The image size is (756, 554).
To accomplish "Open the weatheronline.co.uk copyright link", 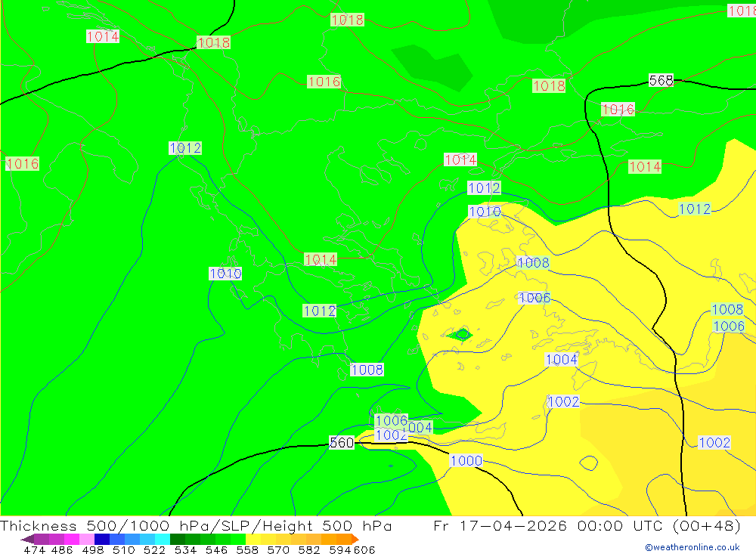I will click(x=692, y=547).
